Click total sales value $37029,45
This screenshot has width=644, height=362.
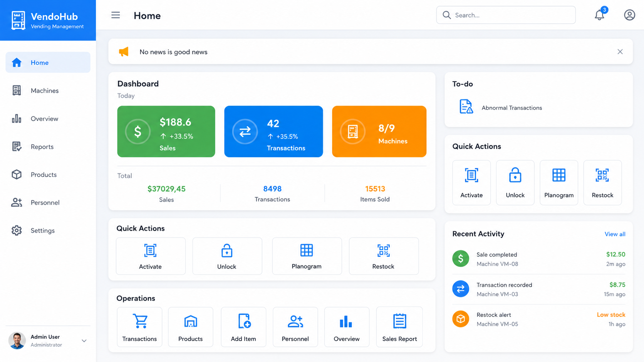(x=166, y=189)
